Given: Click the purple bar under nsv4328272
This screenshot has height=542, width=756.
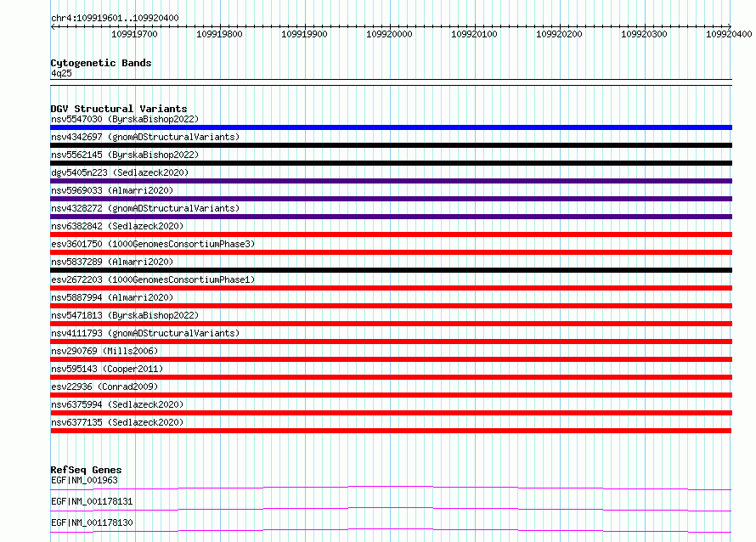Looking at the screenshot, I should 391,217.
